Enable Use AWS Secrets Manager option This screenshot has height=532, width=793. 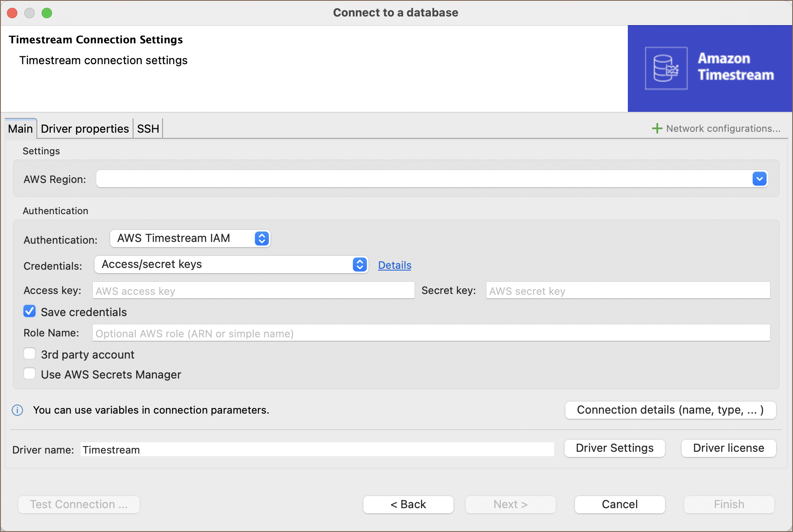point(29,374)
